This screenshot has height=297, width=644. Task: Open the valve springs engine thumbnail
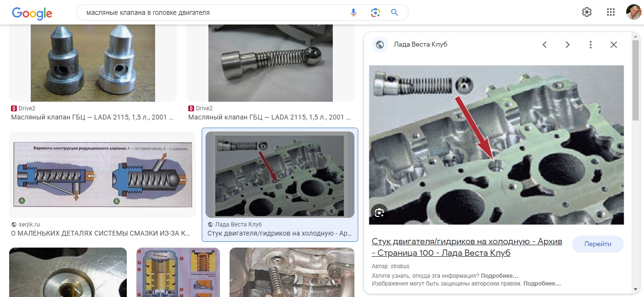tap(292, 272)
